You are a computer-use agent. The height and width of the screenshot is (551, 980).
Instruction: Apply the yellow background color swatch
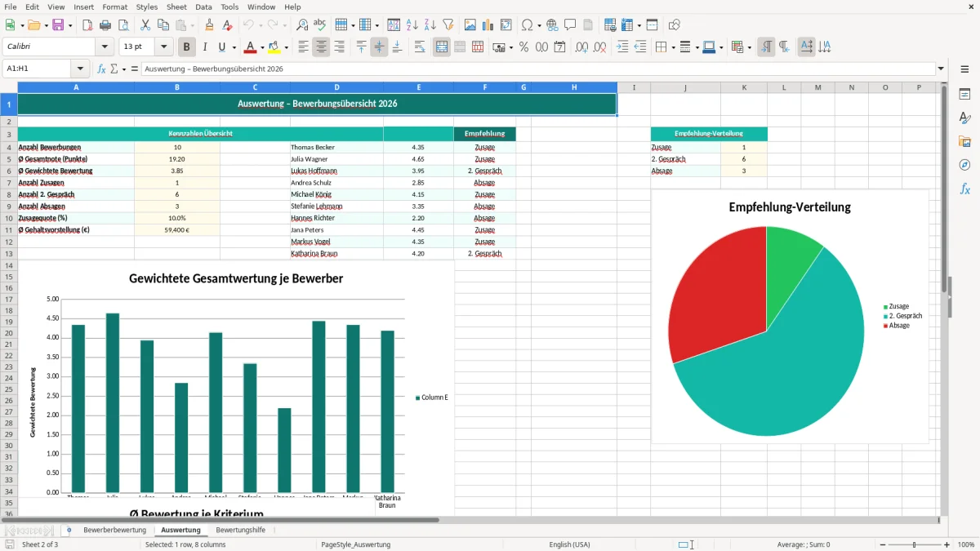[x=274, y=47]
